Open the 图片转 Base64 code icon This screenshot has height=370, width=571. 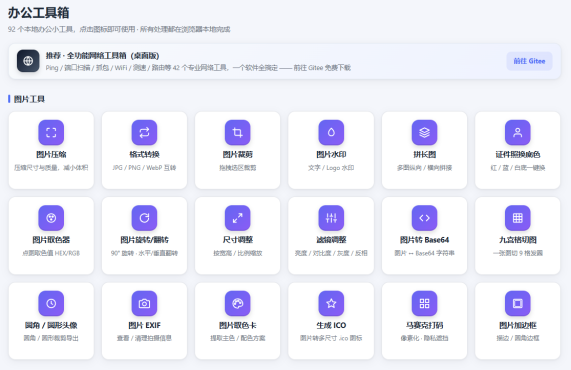(x=424, y=218)
